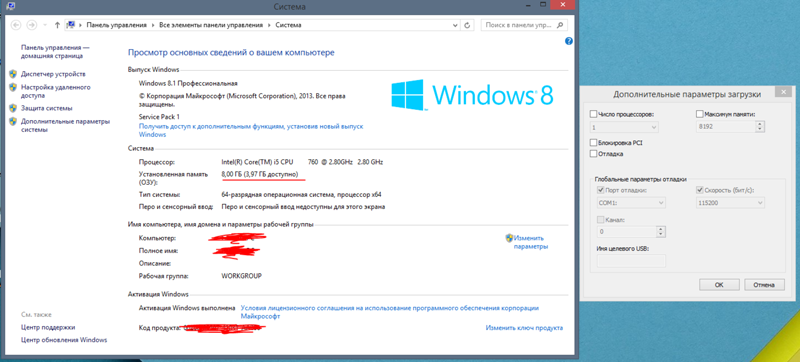
Task: Open the license agreement terms link
Action: point(390,312)
